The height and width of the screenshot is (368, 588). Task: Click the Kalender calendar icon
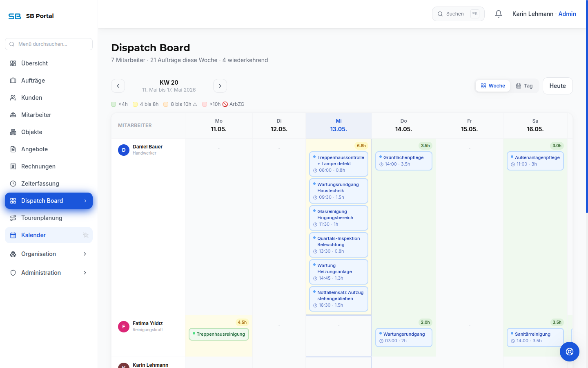point(13,235)
